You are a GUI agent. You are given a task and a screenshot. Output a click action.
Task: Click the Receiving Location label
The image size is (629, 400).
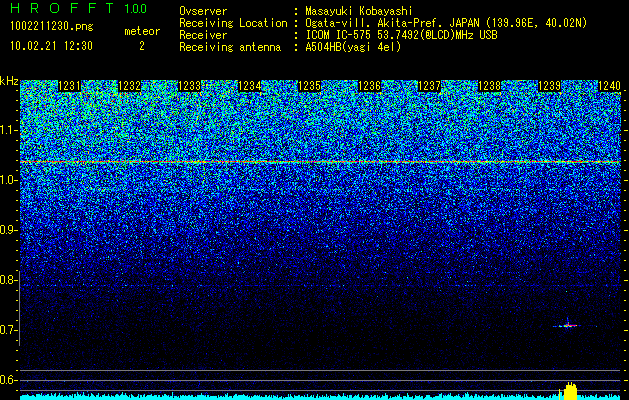[x=233, y=23]
